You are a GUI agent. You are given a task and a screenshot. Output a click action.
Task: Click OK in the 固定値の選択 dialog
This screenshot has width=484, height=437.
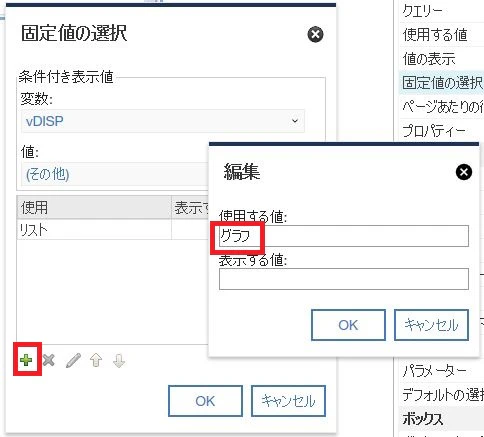pyautogui.click(x=205, y=401)
